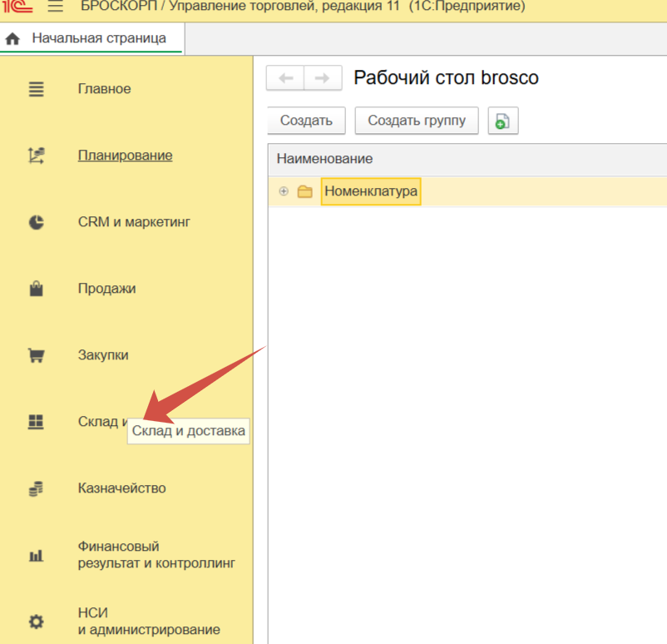Viewport: 667px width, 644px height.
Task: Open the Казначейство section
Action: (x=121, y=488)
